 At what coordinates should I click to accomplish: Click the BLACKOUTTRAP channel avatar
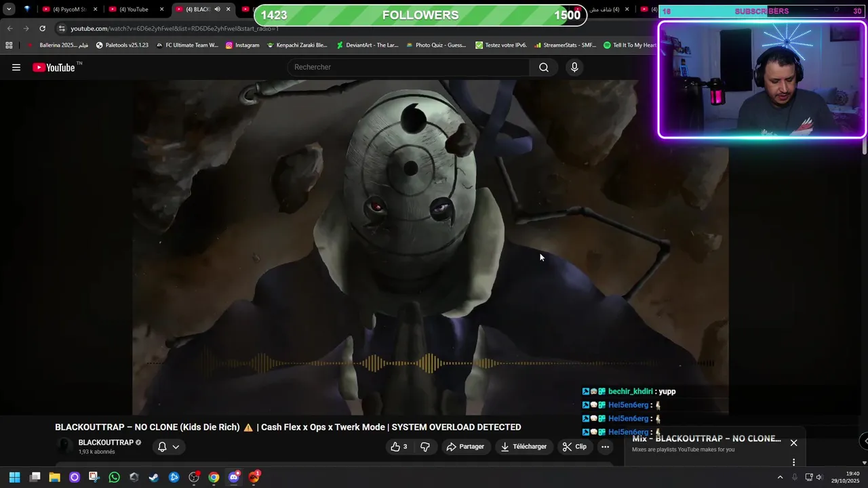pyautogui.click(x=65, y=446)
